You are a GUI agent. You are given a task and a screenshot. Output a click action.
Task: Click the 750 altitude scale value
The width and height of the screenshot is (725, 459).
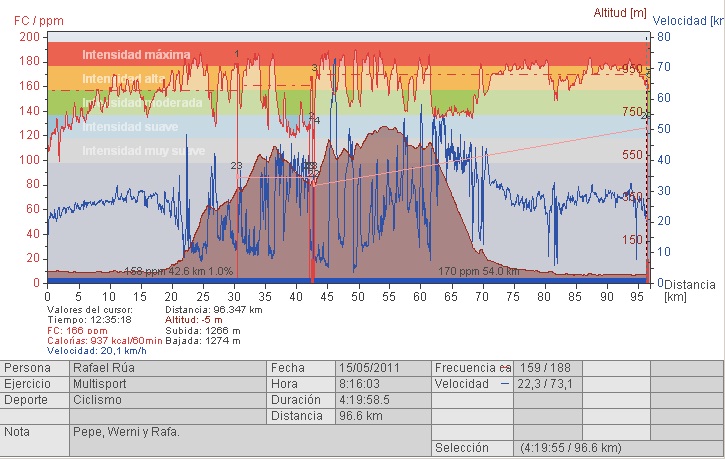(632, 111)
